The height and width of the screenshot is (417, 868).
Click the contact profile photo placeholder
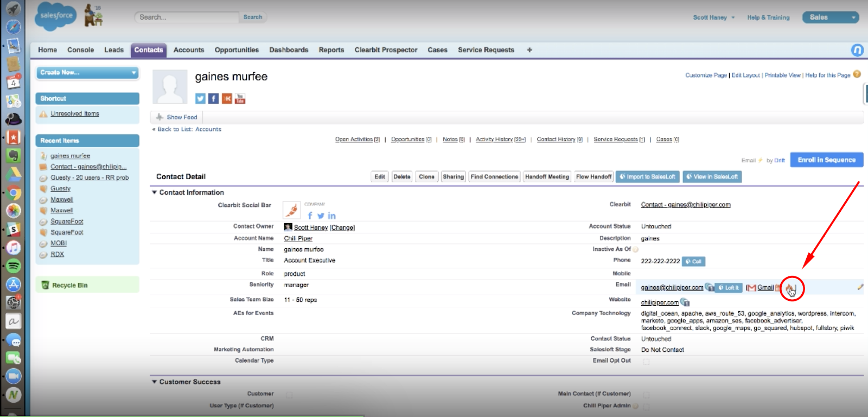pos(170,87)
